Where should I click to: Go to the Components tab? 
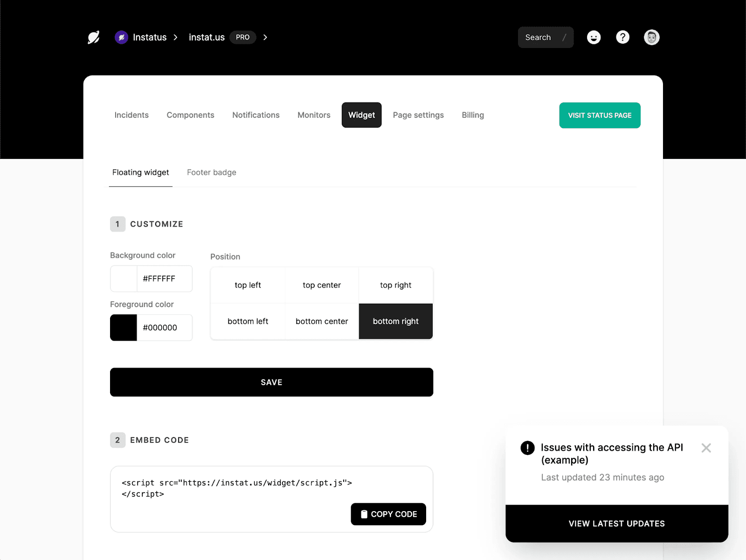pyautogui.click(x=190, y=115)
